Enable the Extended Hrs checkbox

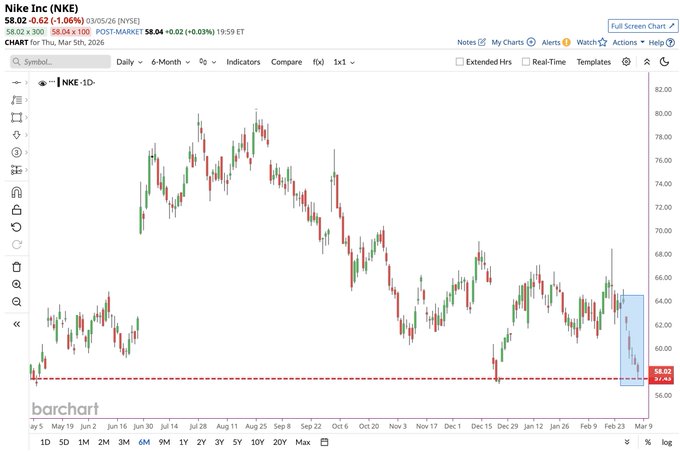click(460, 62)
